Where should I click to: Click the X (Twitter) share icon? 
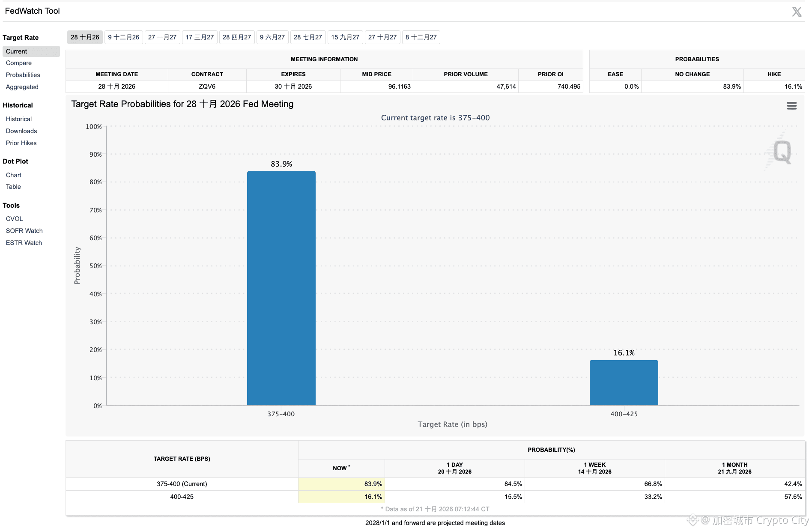(x=797, y=12)
